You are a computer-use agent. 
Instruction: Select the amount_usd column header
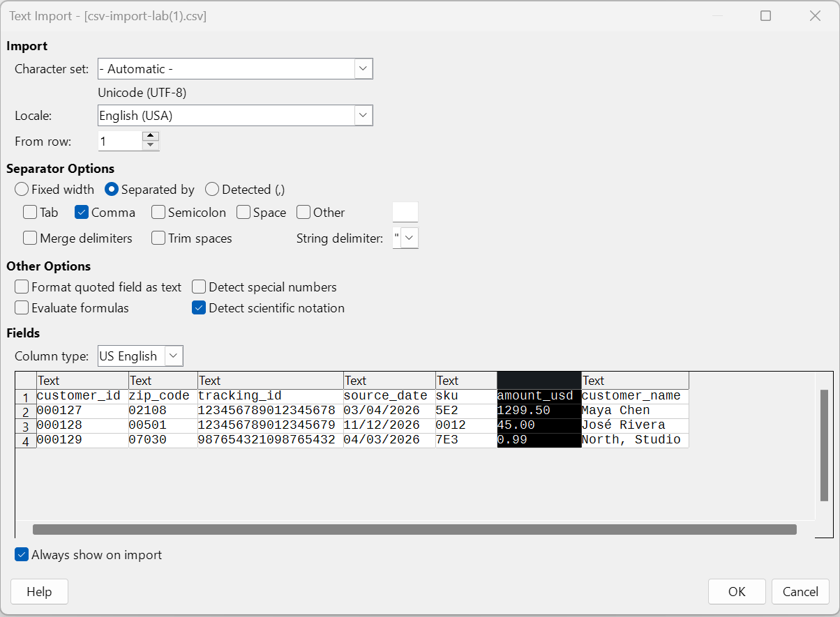click(539, 381)
